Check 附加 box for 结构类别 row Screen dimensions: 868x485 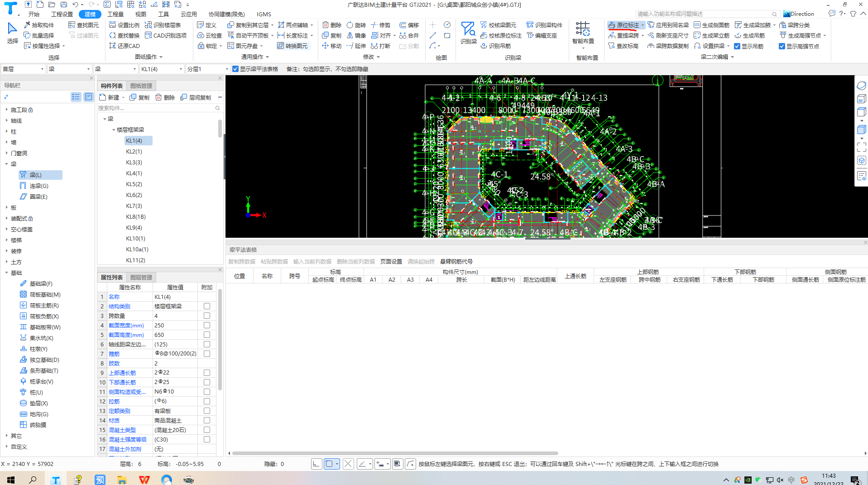207,306
